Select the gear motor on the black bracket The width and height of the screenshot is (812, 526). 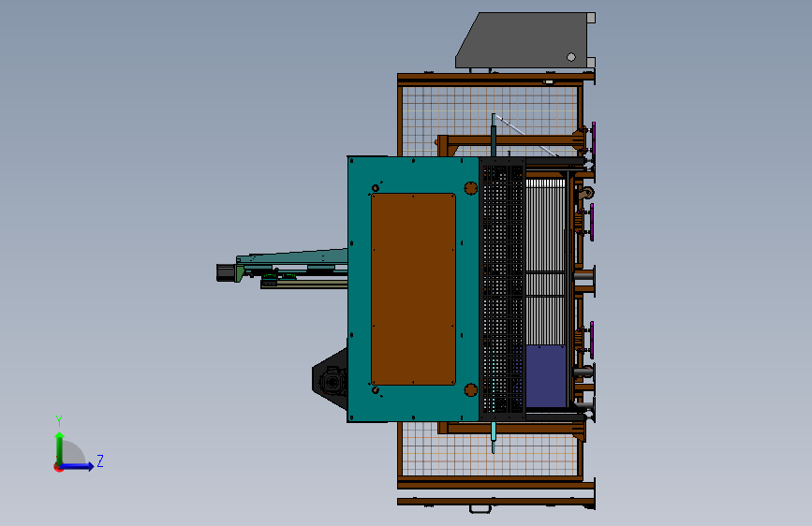(x=333, y=382)
